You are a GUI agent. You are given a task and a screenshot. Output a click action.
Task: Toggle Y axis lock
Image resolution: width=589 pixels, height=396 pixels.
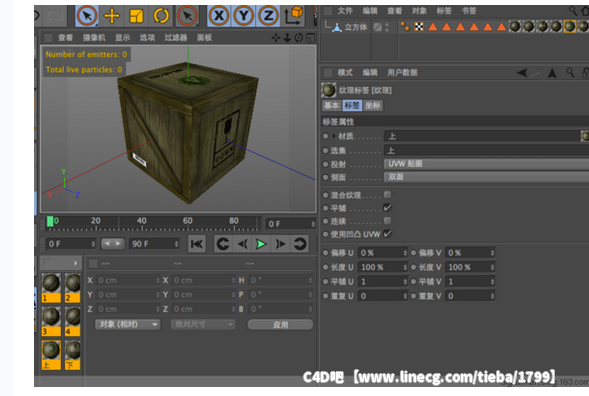(x=244, y=16)
